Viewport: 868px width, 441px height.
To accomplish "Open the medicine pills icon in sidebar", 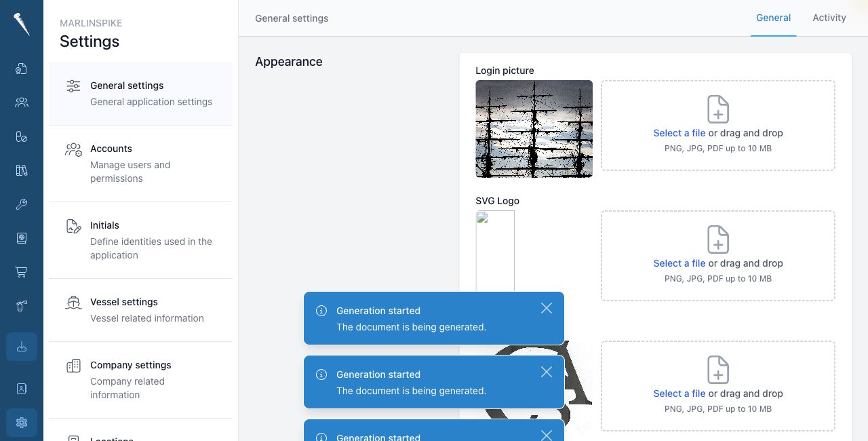I will pyautogui.click(x=22, y=136).
